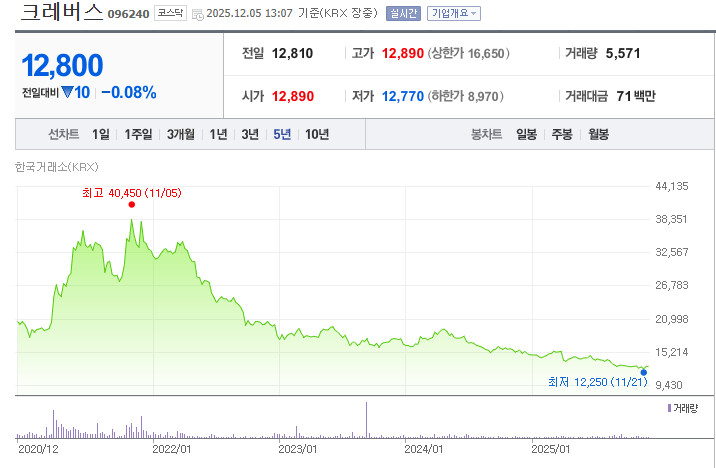Click the 38,351 price axis label

click(671, 219)
